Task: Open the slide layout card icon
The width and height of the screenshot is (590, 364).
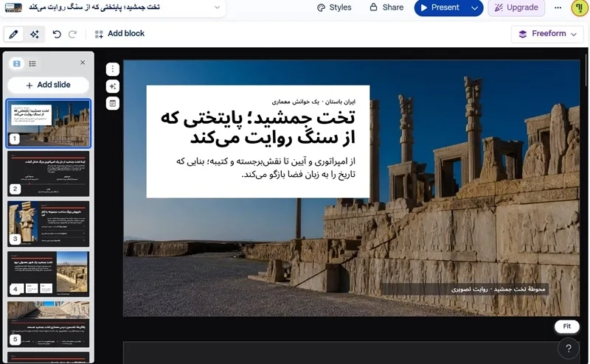Action: coord(113,103)
